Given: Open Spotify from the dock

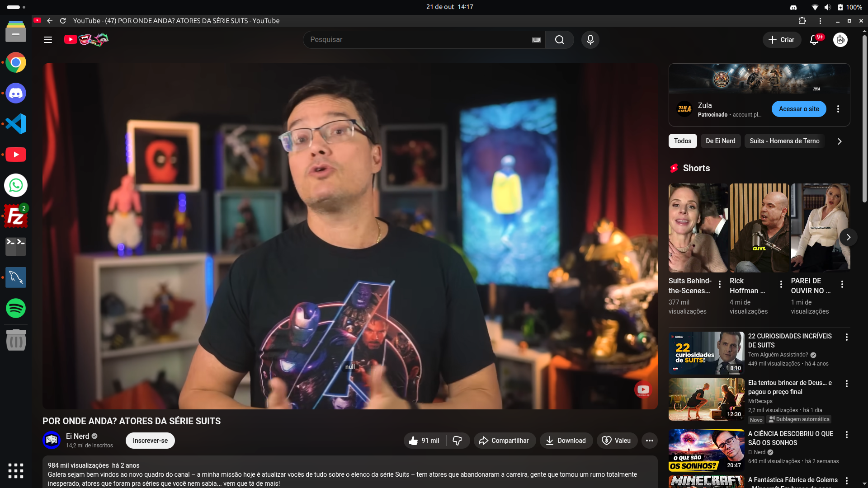Looking at the screenshot, I should coord(16,308).
